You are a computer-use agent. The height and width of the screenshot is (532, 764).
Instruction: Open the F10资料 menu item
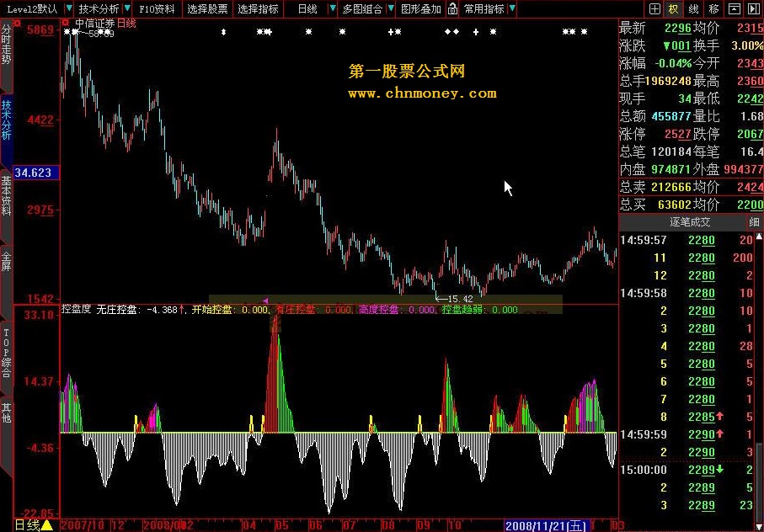pos(157,8)
